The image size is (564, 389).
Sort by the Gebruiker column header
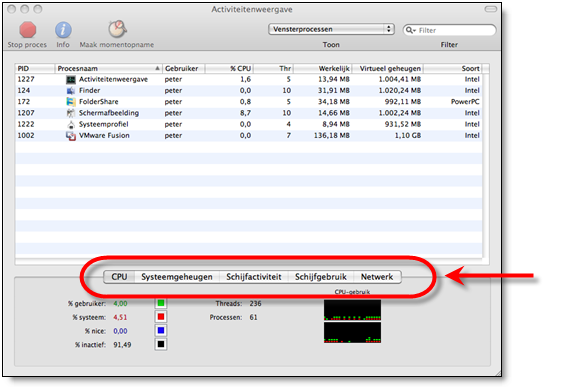tap(183, 68)
